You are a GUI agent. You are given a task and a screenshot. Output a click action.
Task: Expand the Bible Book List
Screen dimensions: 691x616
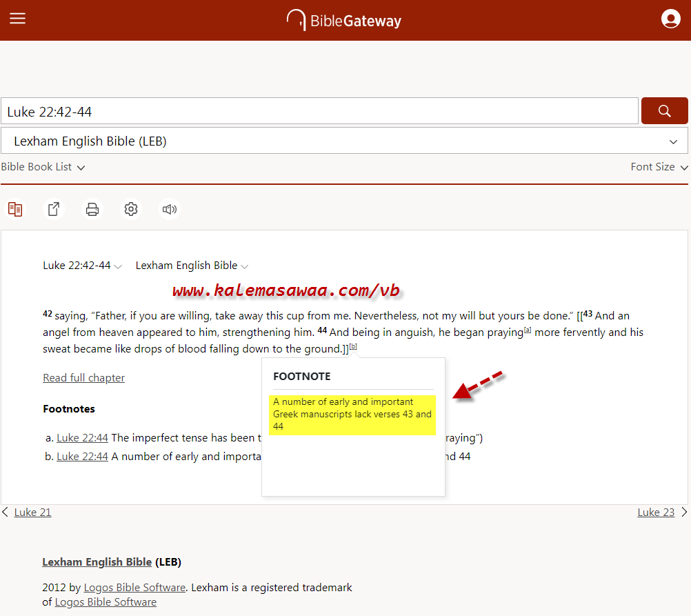[43, 167]
